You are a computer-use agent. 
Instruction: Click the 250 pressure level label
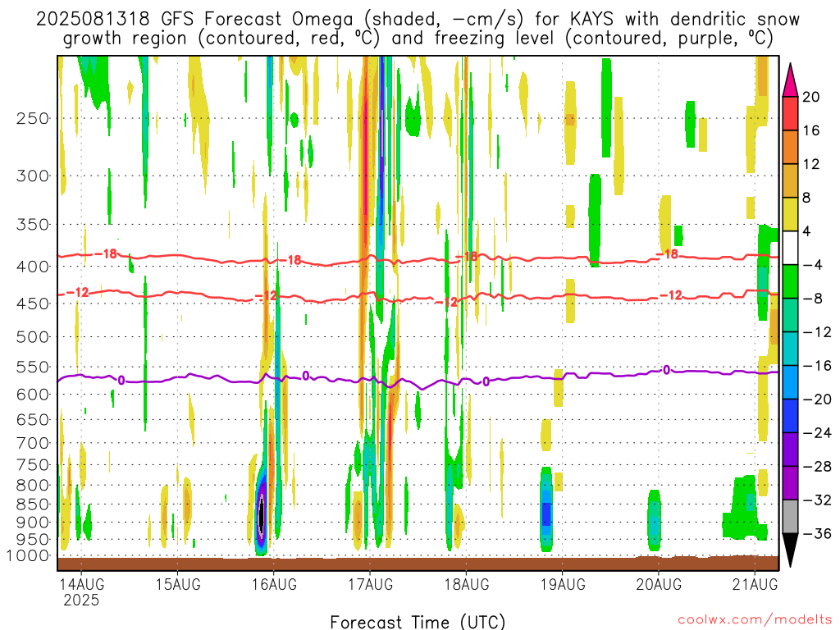(x=33, y=118)
